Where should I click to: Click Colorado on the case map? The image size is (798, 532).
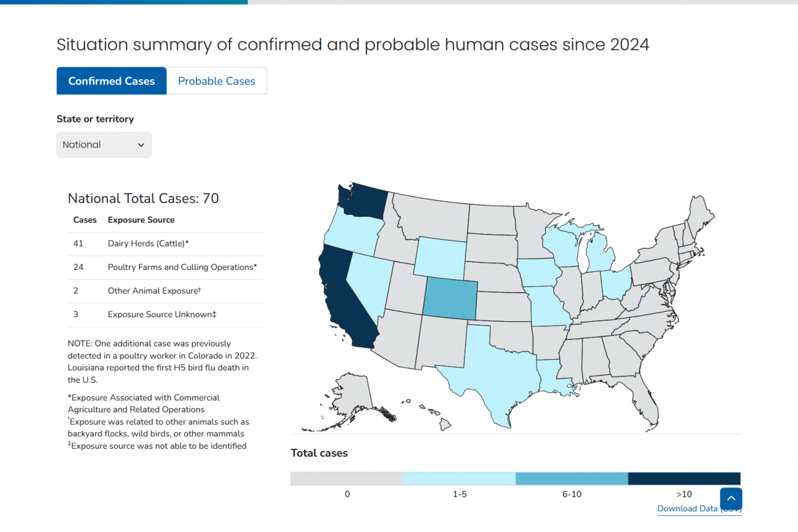450,298
